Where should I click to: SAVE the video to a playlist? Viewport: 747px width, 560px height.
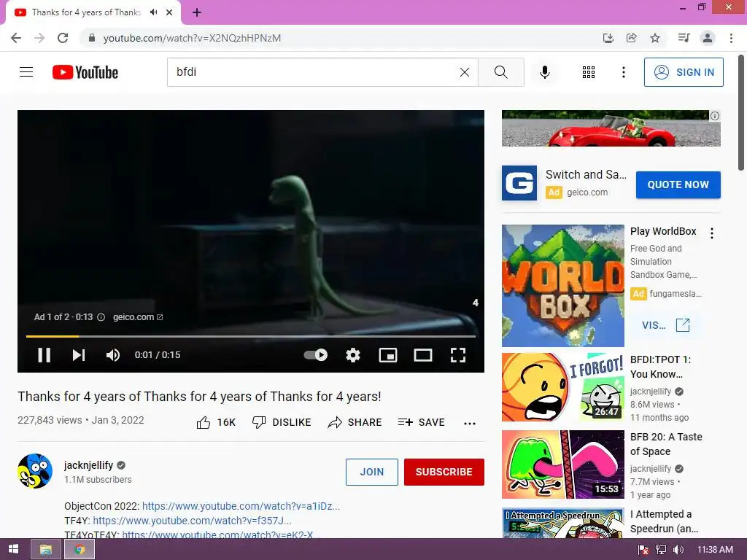pyautogui.click(x=422, y=422)
